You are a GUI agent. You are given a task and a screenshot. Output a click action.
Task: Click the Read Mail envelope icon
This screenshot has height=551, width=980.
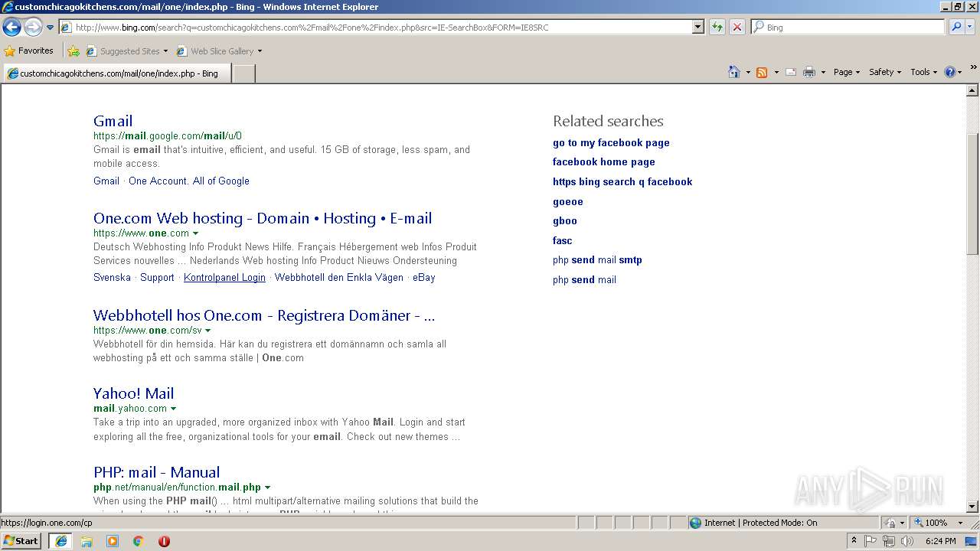[x=791, y=72]
